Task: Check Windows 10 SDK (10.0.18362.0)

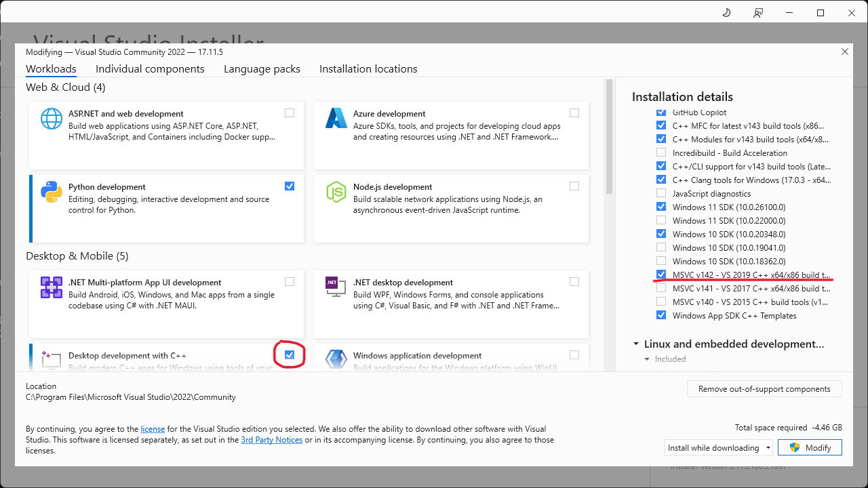Action: point(661,261)
